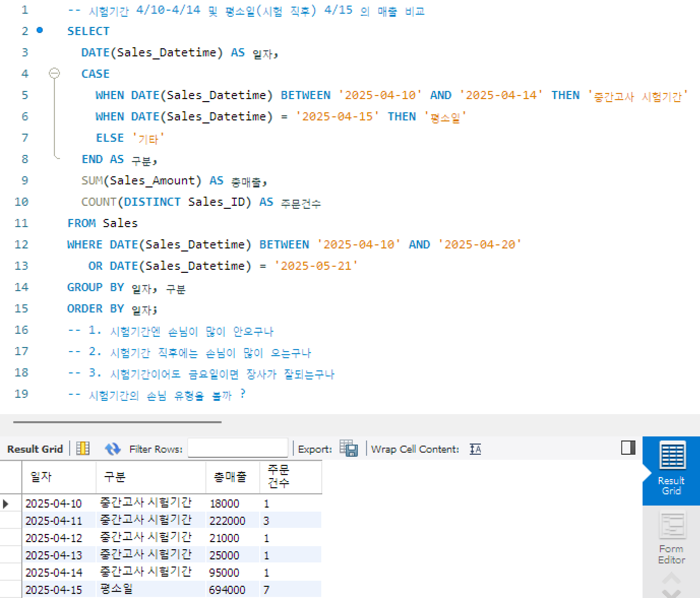This screenshot has width=700, height=598.
Task: Select the 2025-04-14 date cell
Action: click(59, 572)
